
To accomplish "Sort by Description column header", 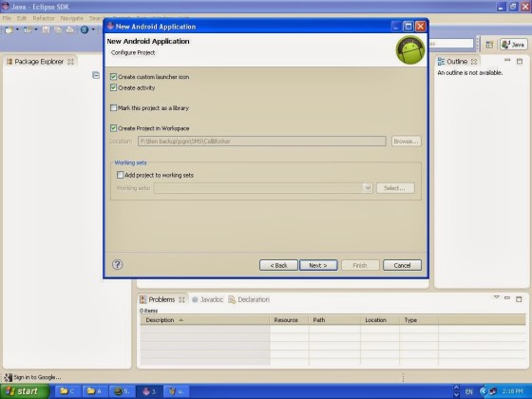I will point(205,320).
